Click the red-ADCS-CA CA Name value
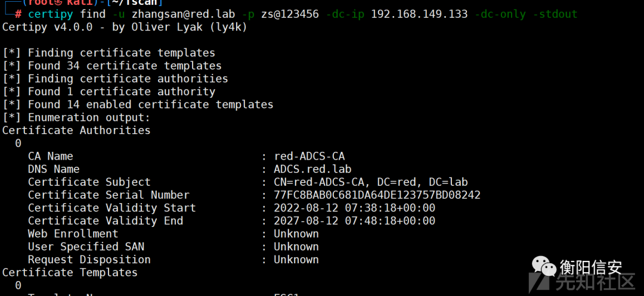644x296 pixels. [x=309, y=156]
